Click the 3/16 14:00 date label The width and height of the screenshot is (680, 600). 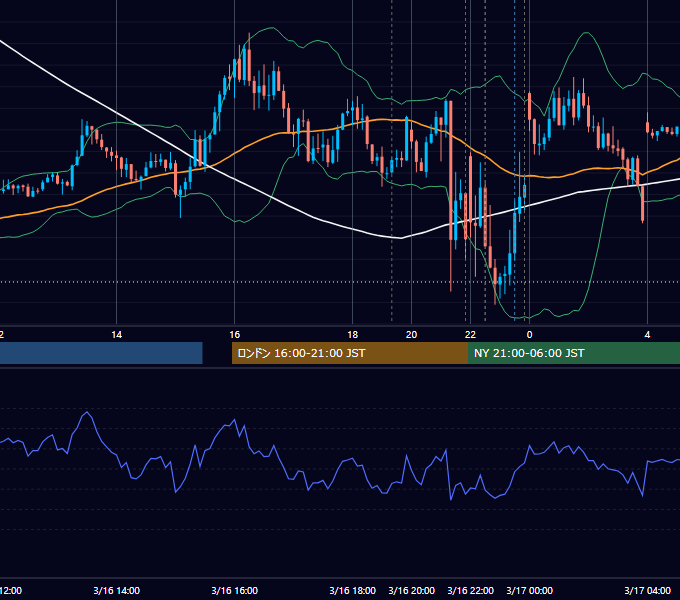[x=117, y=590]
